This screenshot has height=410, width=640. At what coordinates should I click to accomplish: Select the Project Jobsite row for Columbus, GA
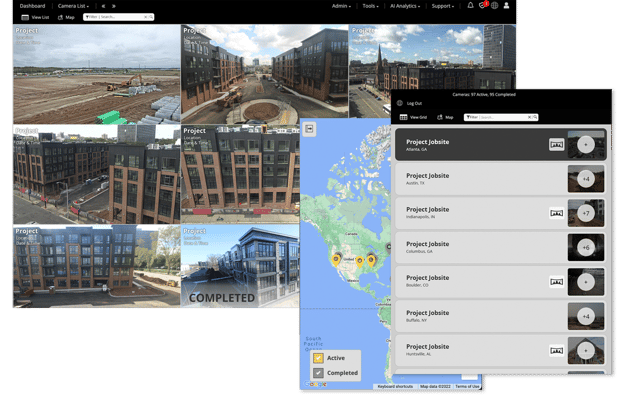[x=501, y=247]
